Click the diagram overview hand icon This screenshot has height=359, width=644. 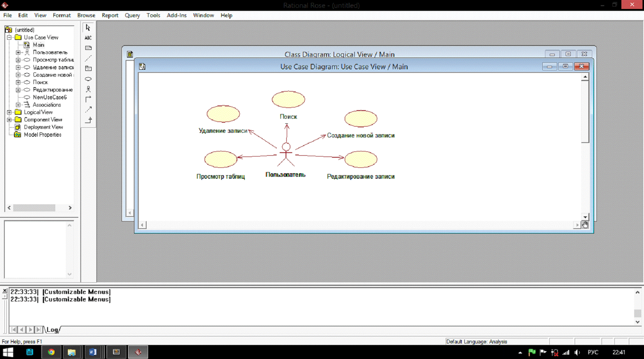tap(585, 225)
